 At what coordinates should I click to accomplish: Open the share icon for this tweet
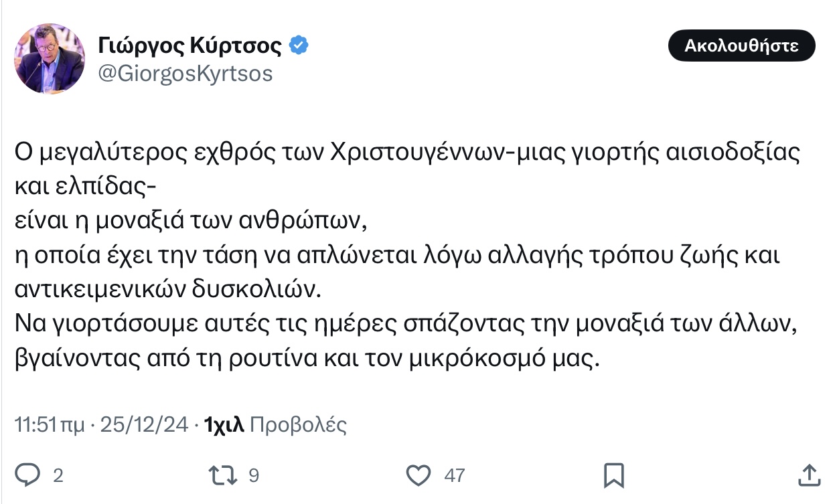coord(809,475)
